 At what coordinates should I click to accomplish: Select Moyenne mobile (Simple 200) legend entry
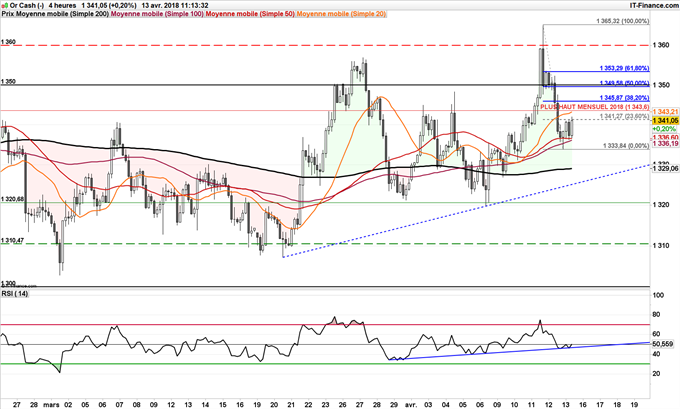tap(62, 14)
